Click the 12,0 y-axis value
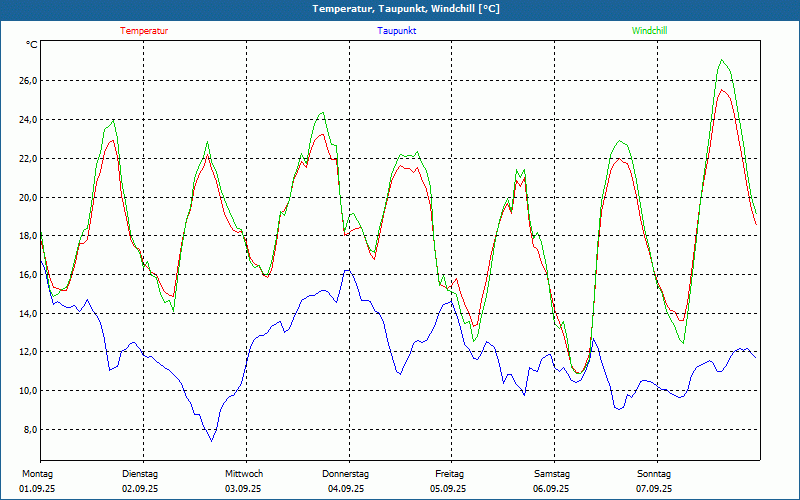This screenshot has width=800, height=500. [27, 352]
